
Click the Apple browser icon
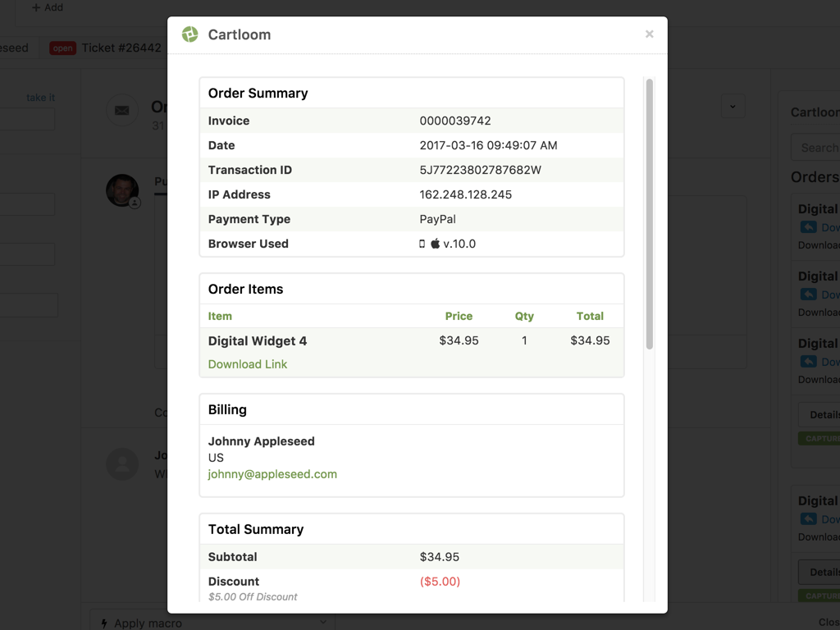click(436, 244)
